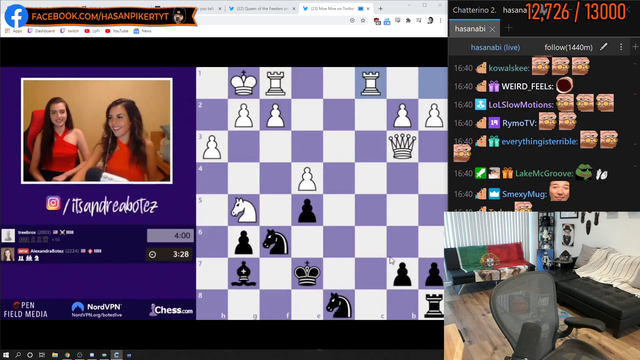Image resolution: width=640 pixels, height=360 pixels.
Task: Open the LoFi bookmark
Action: pos(92,31)
